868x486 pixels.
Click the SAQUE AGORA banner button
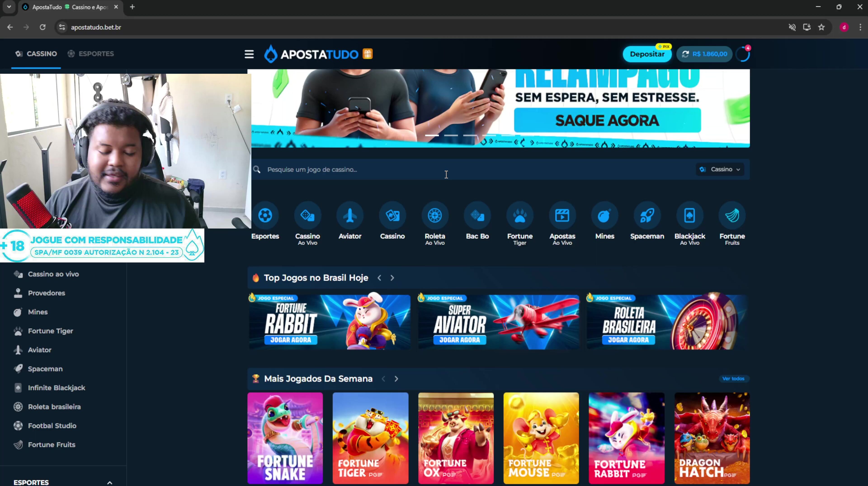[607, 120]
